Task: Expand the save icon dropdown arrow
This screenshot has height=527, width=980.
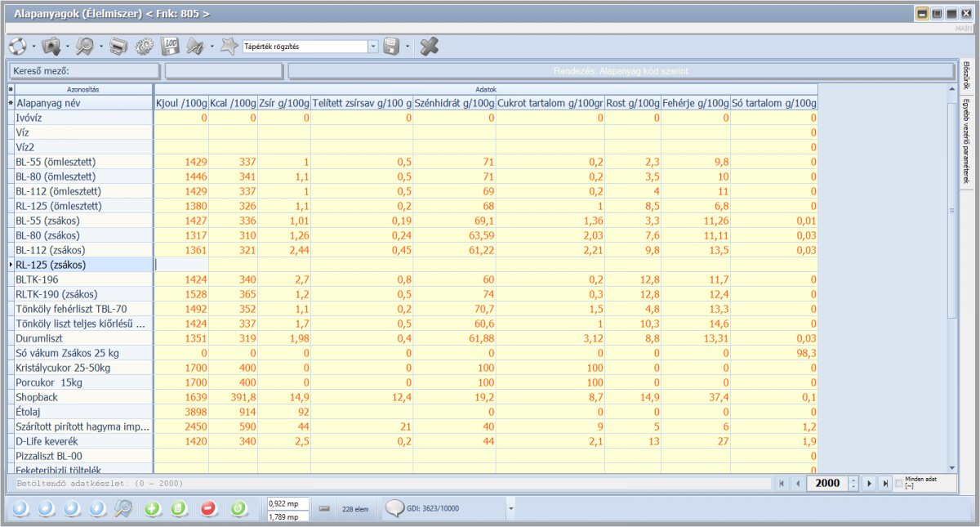Action: click(408, 47)
